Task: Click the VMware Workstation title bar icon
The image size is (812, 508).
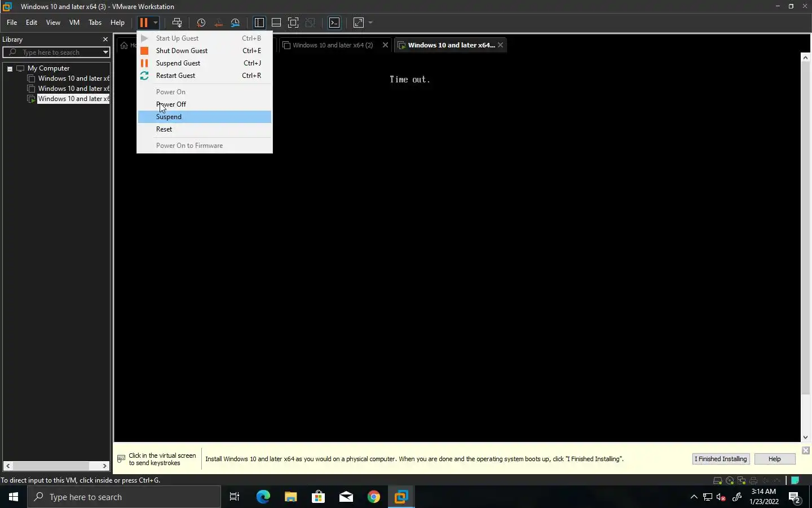Action: click(7, 7)
